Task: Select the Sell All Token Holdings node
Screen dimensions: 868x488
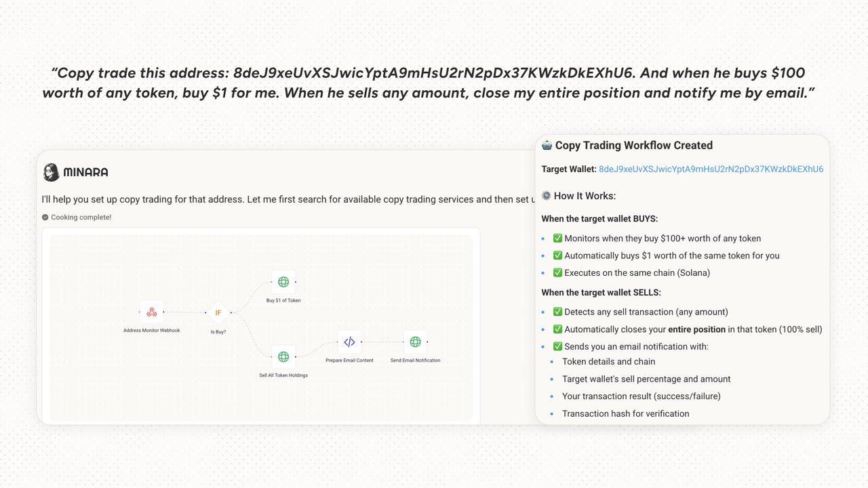Action: [x=283, y=357]
